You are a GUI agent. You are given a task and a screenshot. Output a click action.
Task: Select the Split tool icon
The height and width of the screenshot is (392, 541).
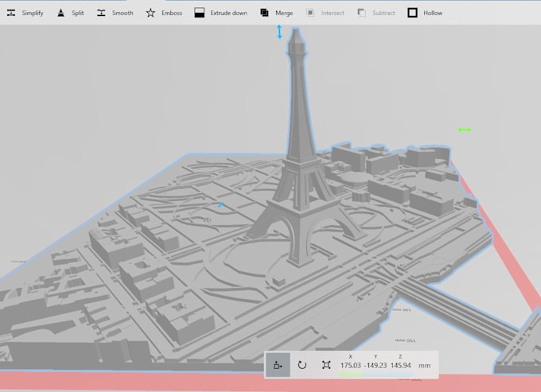(x=60, y=13)
